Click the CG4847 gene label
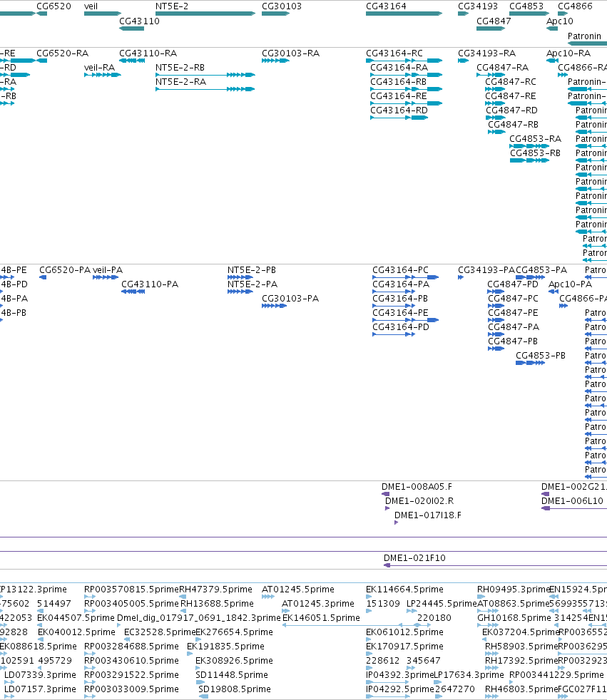Viewport: 607px width, 700px height. coord(494,21)
